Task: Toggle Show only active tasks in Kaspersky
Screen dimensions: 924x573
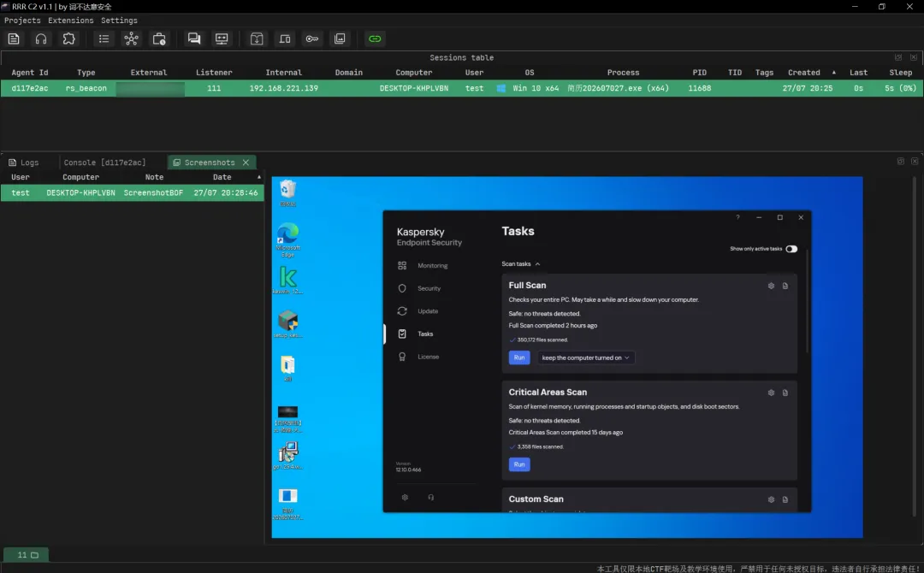Action: (791, 249)
